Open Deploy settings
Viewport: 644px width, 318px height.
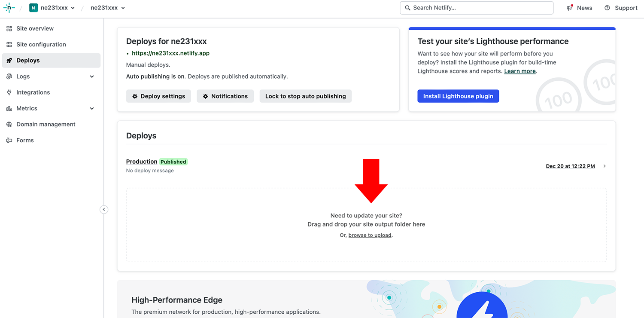click(158, 96)
